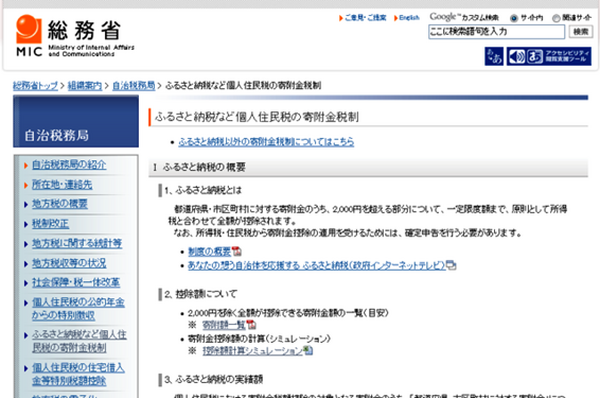This screenshot has height=398, width=600.
Task: Open 社会保障・税一体改革 in the sidebar
Action: pos(76,282)
